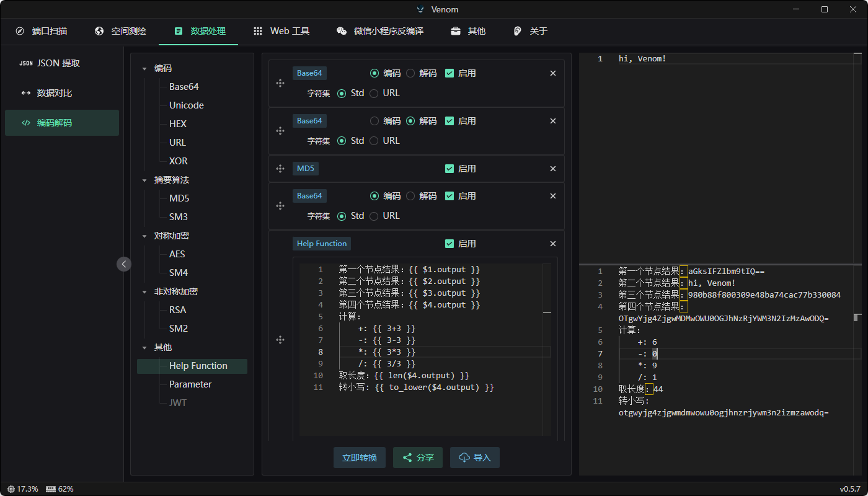Click the WeChat icon of 微信小程序反编译 tab
This screenshot has width=868, height=496.
(342, 31)
